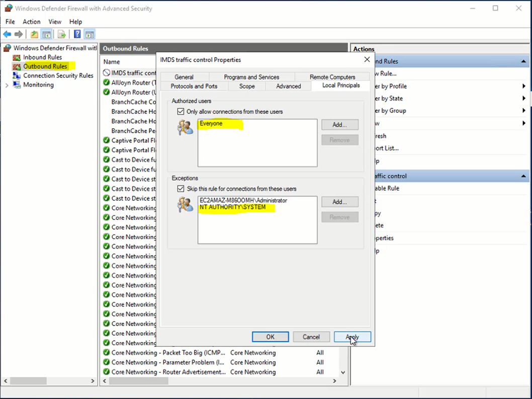This screenshot has width=532, height=399.
Task: Open Help via the blue question mark icon
Action: pyautogui.click(x=77, y=34)
